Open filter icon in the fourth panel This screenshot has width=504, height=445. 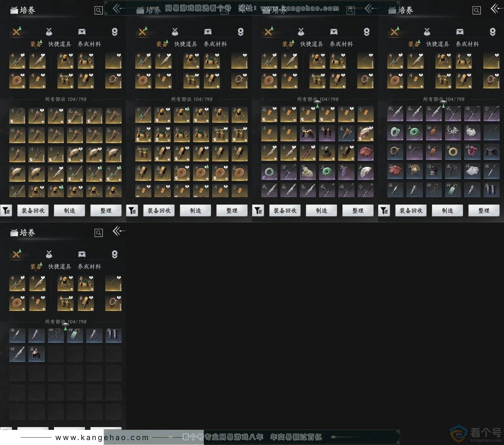point(384,211)
